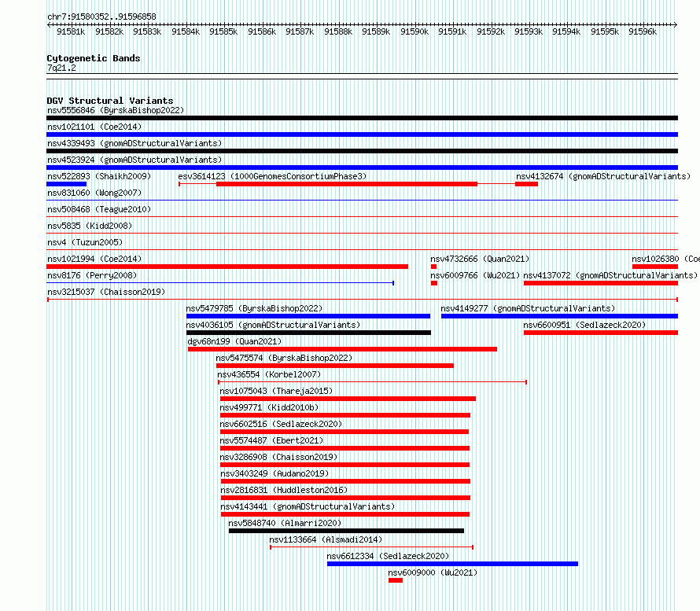
Task: Open nsv5574487 (Ebert2021) label
Action: [271, 440]
